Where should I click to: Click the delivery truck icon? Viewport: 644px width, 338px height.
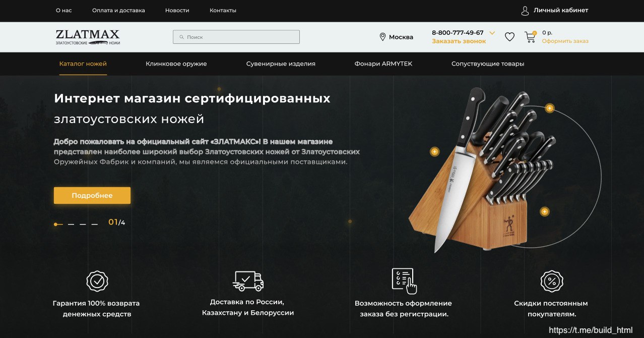(x=248, y=281)
